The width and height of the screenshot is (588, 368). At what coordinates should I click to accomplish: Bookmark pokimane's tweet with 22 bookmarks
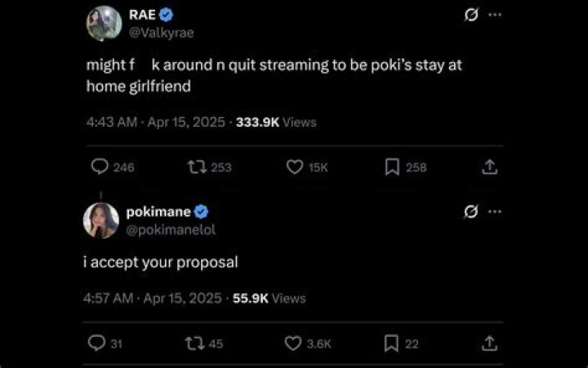[391, 343]
